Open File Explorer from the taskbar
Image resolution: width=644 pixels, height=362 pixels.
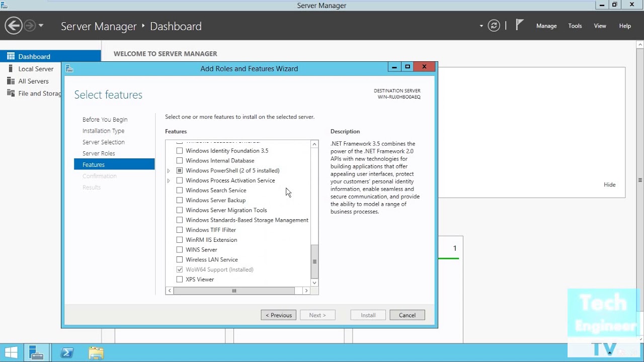click(x=96, y=353)
